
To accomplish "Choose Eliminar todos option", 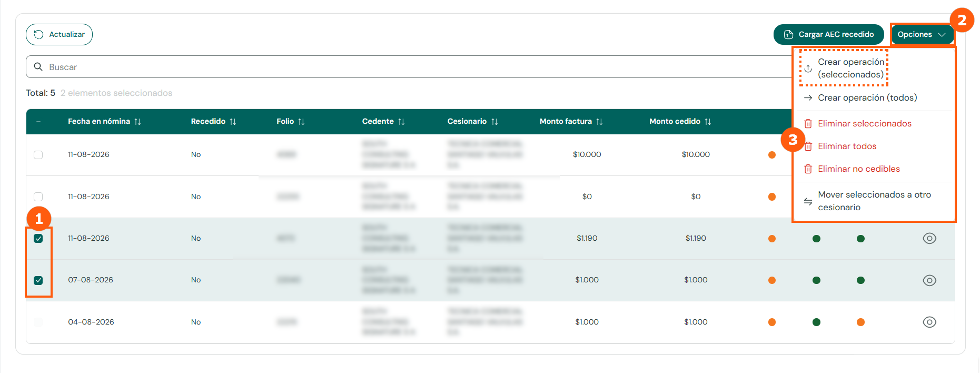I will 847,146.
